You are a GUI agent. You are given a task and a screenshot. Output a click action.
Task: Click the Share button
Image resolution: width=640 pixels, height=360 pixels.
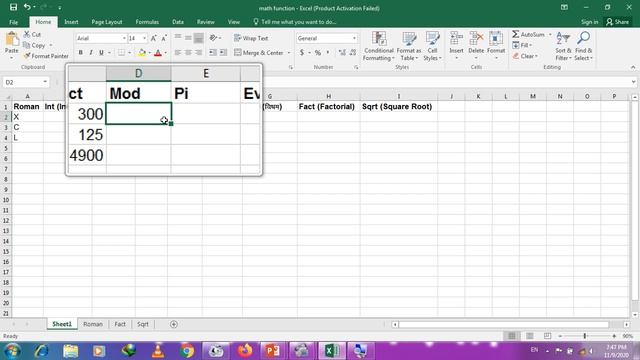[618, 22]
